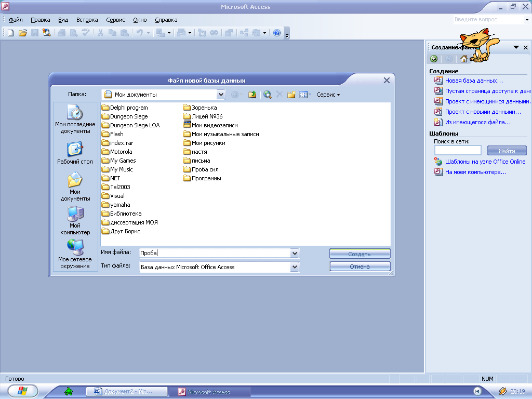Select the Мои видеозаписи folder
532x399 pixels.
(x=210, y=125)
